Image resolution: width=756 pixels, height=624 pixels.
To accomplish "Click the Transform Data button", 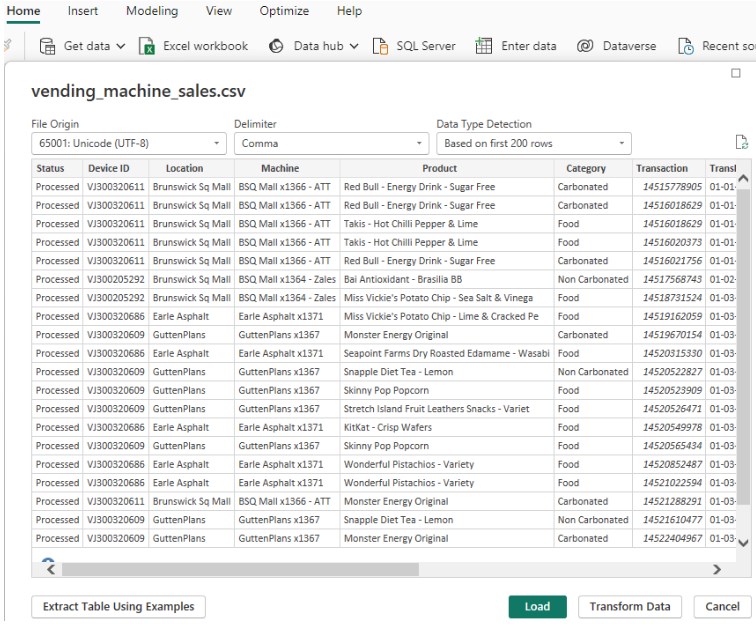I will click(x=630, y=607).
